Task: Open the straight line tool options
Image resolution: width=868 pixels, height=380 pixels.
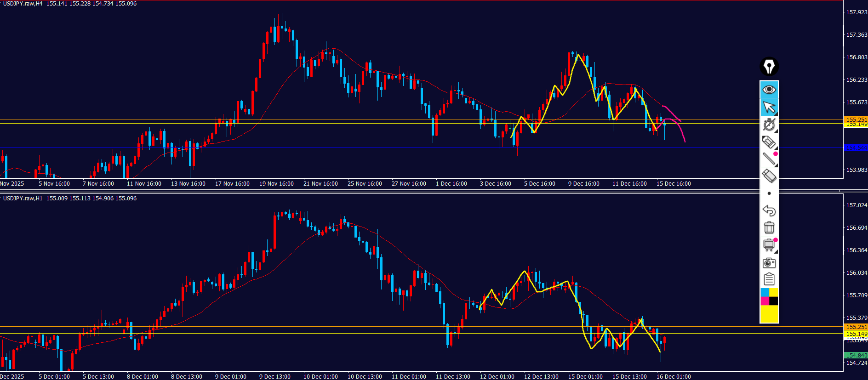Action: point(769,159)
